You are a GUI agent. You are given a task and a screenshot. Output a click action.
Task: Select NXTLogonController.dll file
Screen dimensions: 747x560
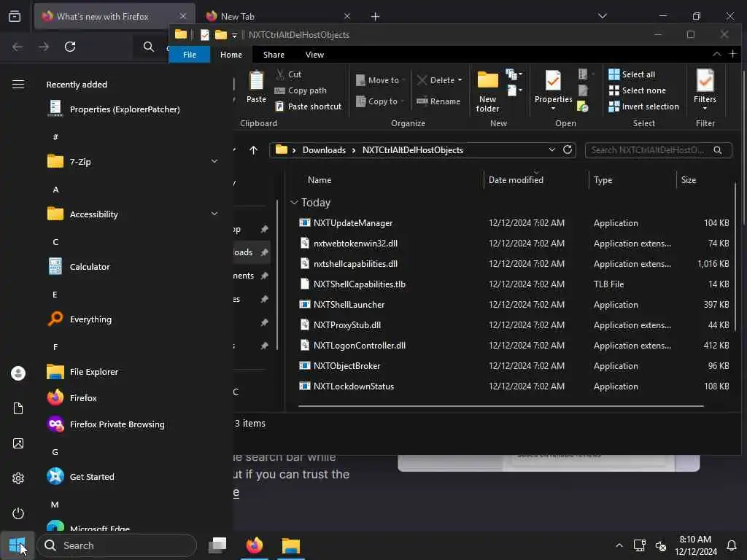(359, 346)
